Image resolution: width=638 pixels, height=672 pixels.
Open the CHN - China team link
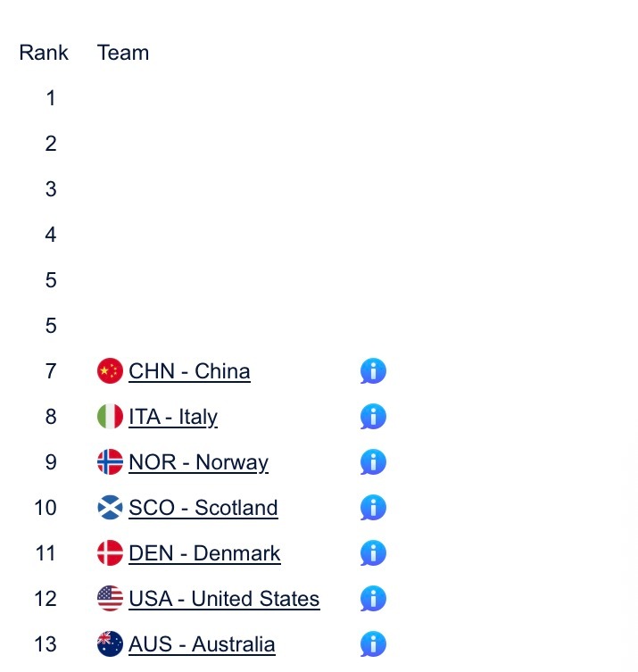(x=189, y=371)
